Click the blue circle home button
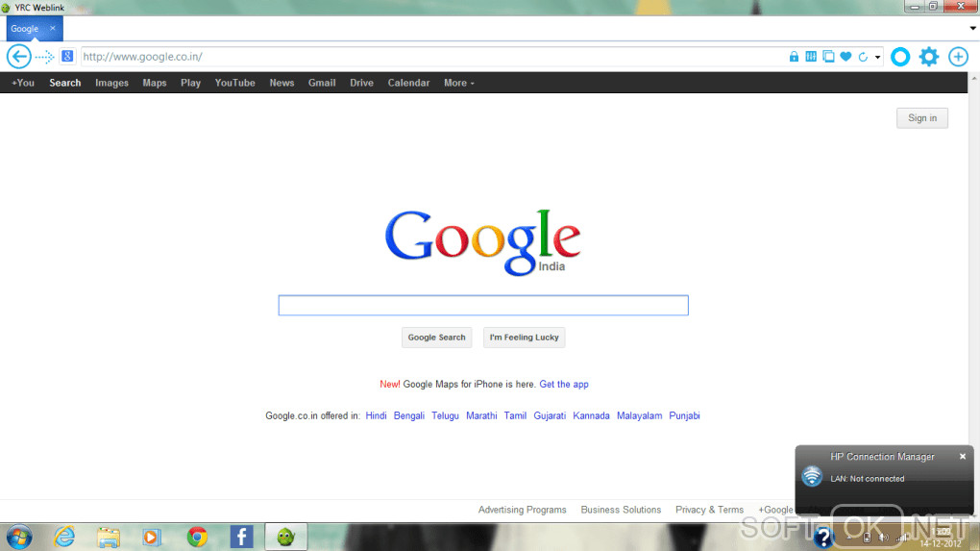The width and height of the screenshot is (980, 551). click(x=900, y=57)
